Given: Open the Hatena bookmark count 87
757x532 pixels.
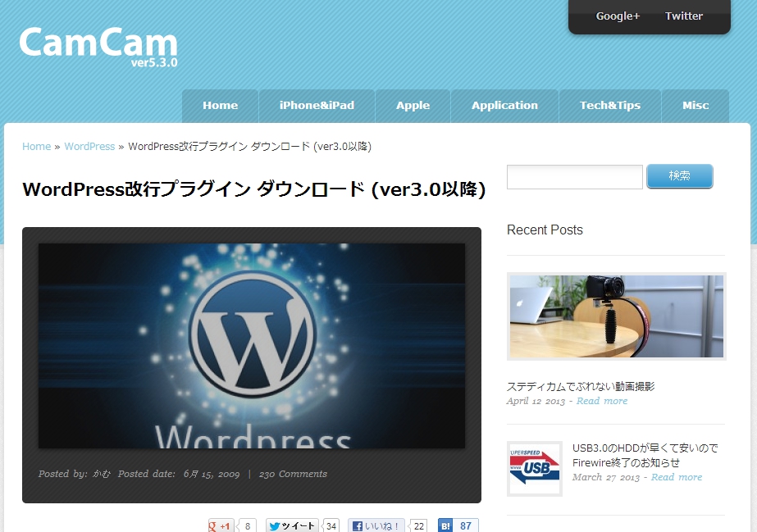Looking at the screenshot, I should 466,525.
